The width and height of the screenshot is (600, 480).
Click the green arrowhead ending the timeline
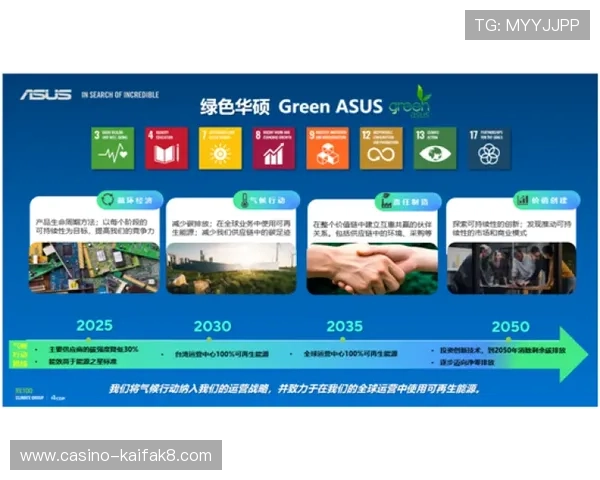click(574, 354)
